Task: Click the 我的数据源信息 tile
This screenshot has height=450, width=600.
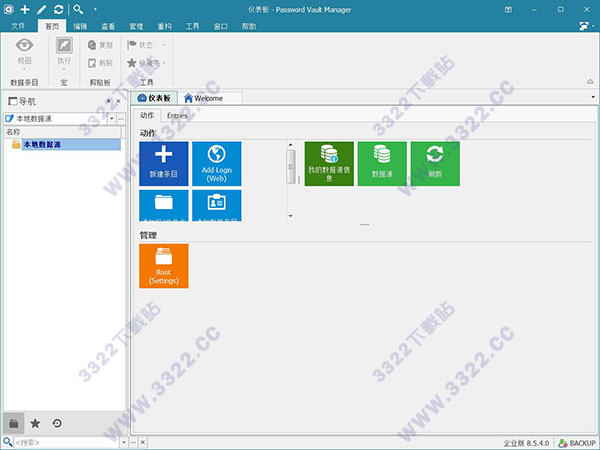Action: tap(329, 164)
